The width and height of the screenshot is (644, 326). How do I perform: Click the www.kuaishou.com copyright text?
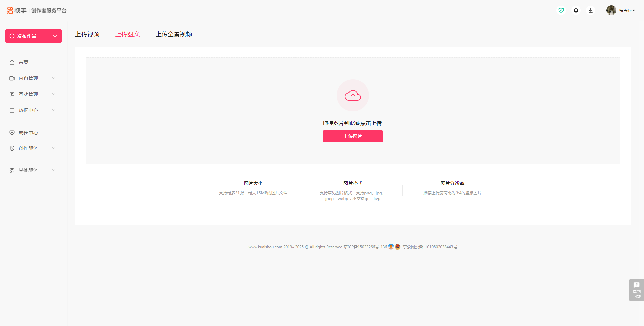[296, 247]
